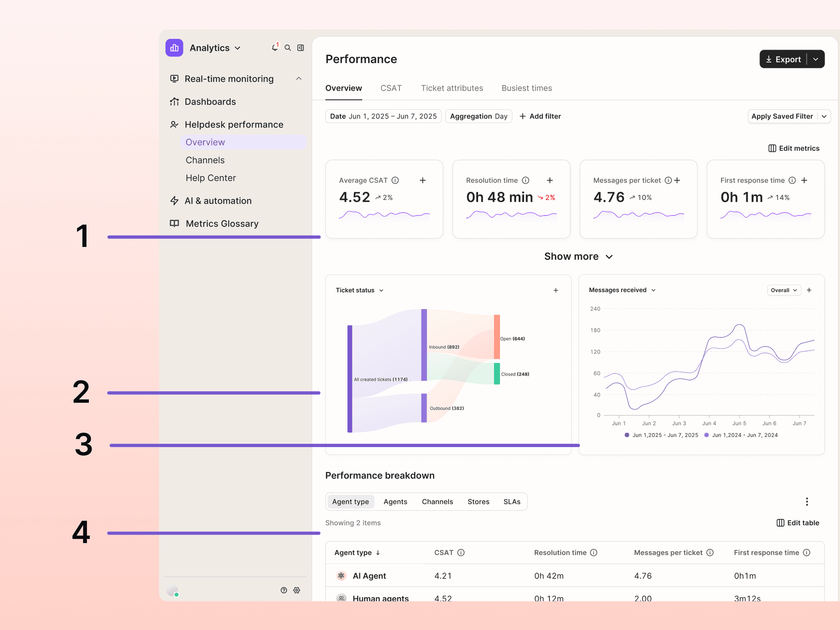840x630 pixels.
Task: Click the plus icon on Ticket status chart
Action: [555, 290]
